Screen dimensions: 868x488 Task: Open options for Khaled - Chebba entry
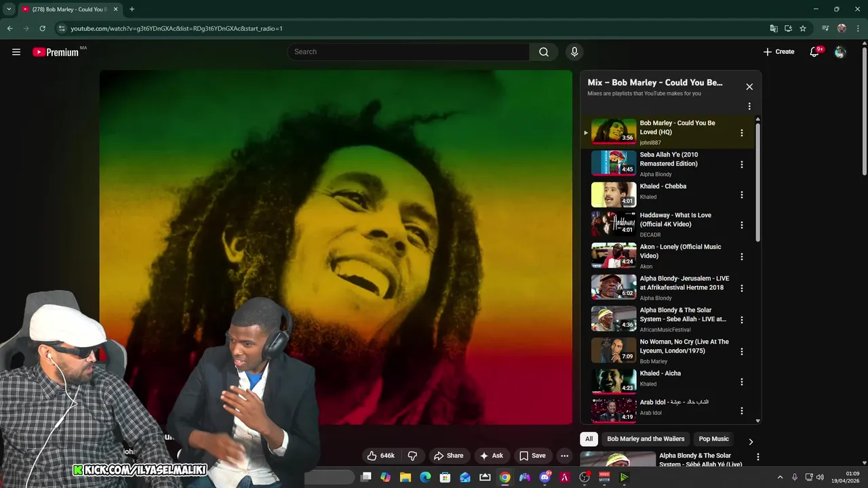742,195
